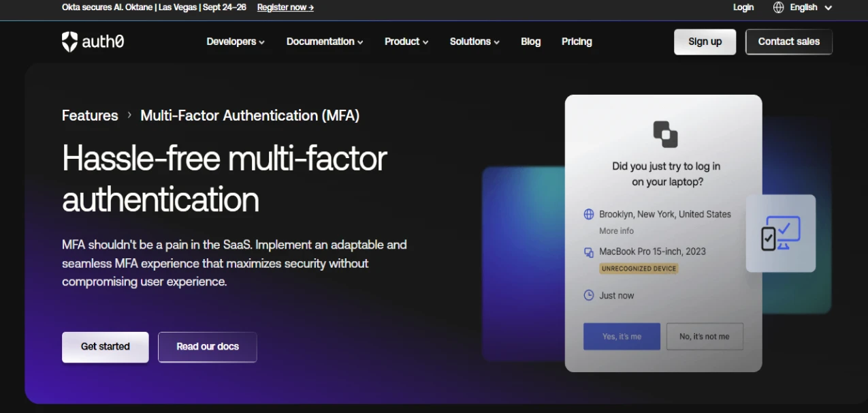Click the Auth0 shield logo
This screenshot has height=413, width=868.
[x=69, y=42]
